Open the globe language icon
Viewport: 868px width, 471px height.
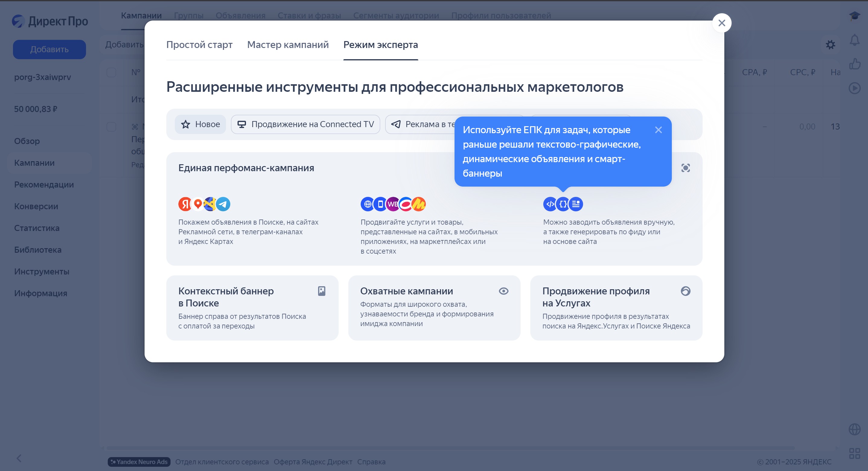coord(854,429)
